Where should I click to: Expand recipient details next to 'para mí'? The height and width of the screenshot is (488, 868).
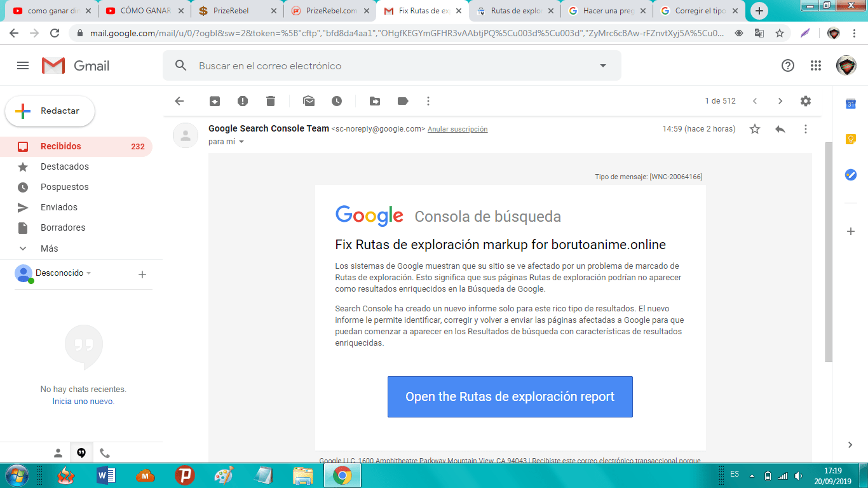[241, 142]
